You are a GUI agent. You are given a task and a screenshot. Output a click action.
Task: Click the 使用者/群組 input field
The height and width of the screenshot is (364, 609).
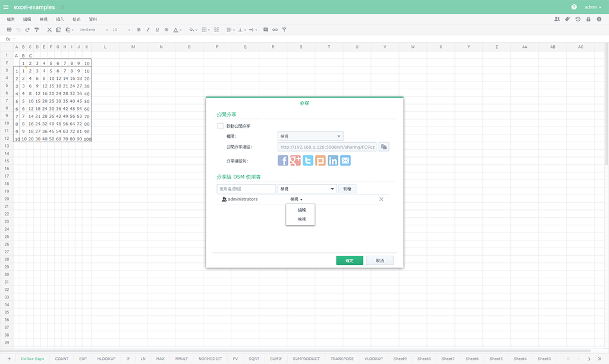coord(246,189)
